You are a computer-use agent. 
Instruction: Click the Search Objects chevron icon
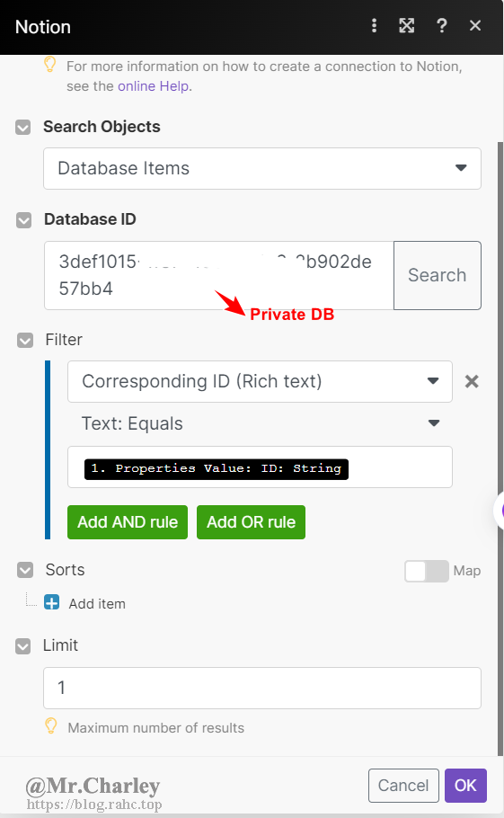23,128
